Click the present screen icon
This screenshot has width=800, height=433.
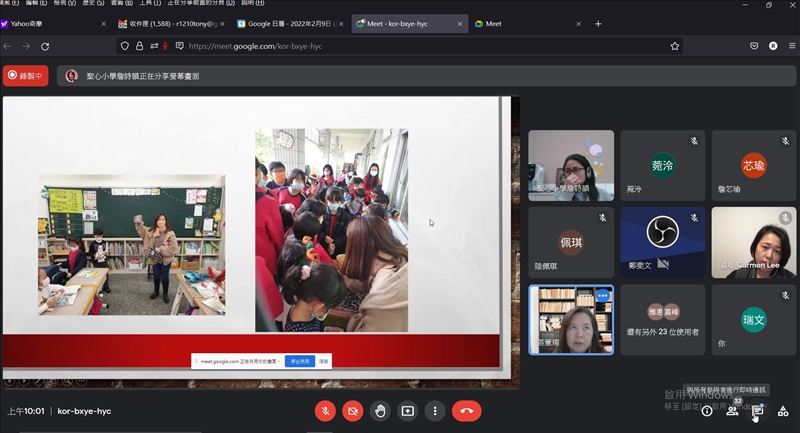point(407,410)
